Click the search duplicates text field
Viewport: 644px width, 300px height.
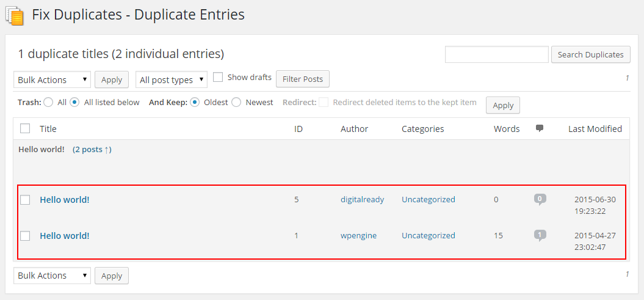[x=496, y=55]
